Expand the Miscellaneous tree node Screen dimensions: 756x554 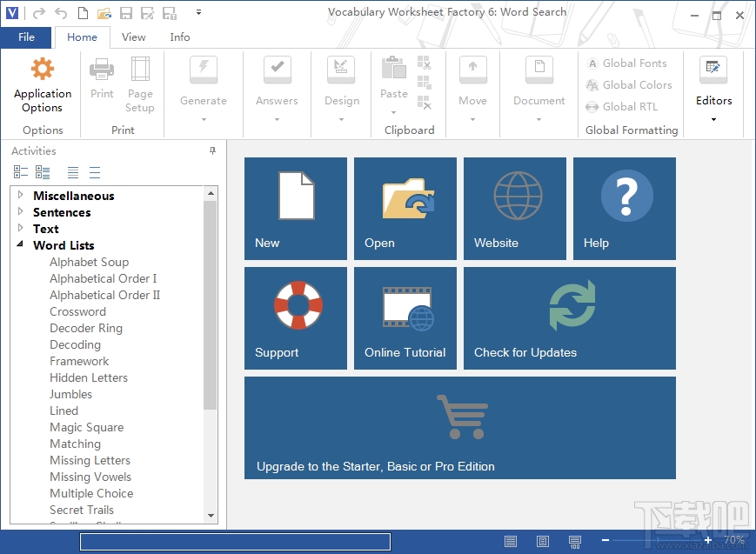(20, 195)
